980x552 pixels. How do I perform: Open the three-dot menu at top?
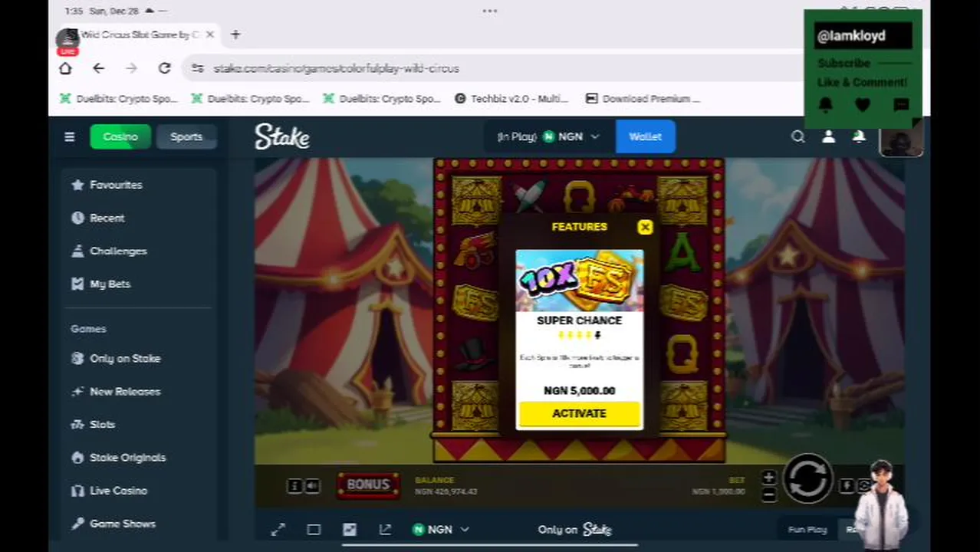click(x=490, y=11)
